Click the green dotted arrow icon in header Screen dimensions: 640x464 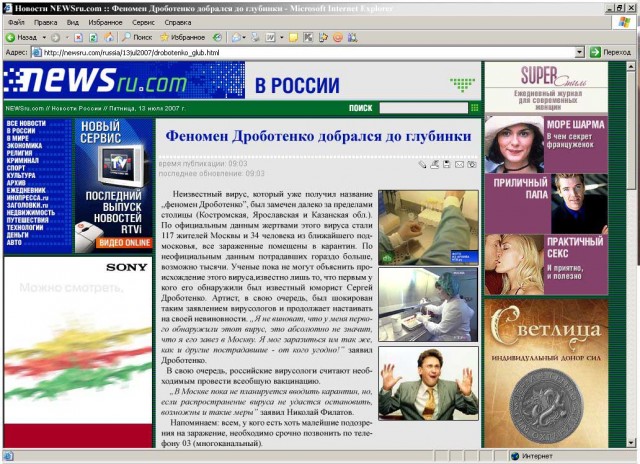pos(462,84)
